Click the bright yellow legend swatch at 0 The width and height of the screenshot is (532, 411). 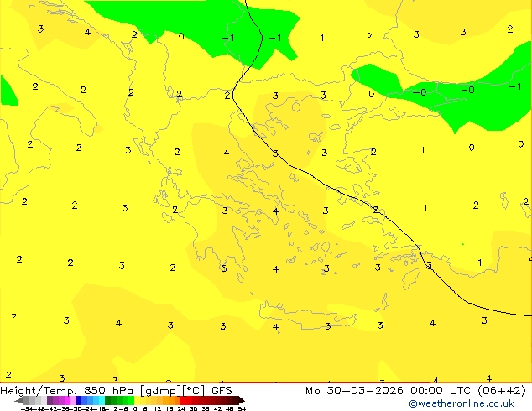point(137,400)
